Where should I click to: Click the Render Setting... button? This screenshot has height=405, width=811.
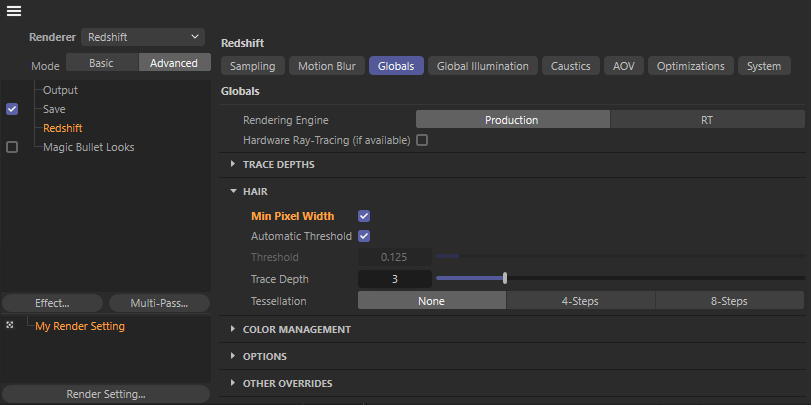(x=105, y=394)
